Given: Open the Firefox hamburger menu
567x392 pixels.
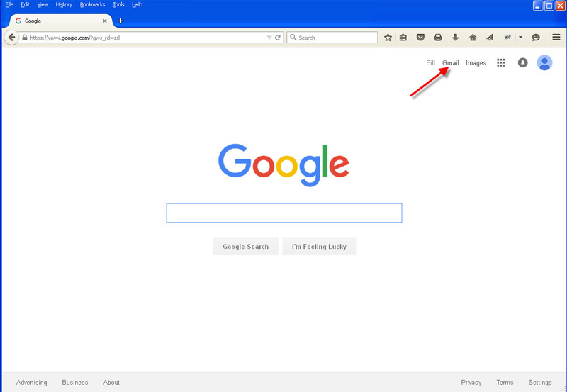Looking at the screenshot, I should point(556,38).
